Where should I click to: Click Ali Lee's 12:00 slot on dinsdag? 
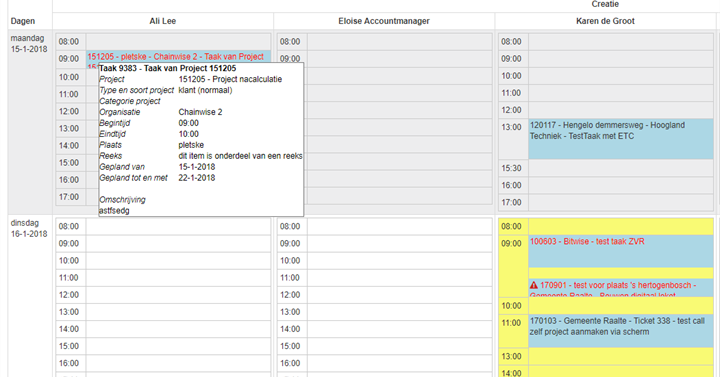tap(178, 295)
